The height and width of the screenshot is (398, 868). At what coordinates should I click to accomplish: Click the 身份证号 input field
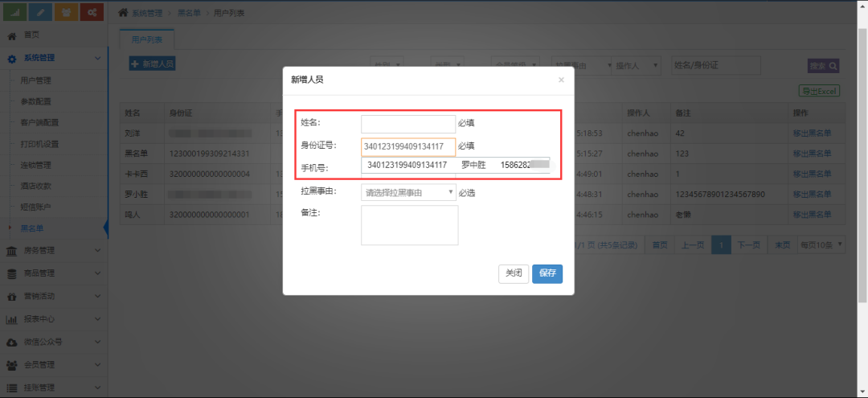(x=408, y=147)
